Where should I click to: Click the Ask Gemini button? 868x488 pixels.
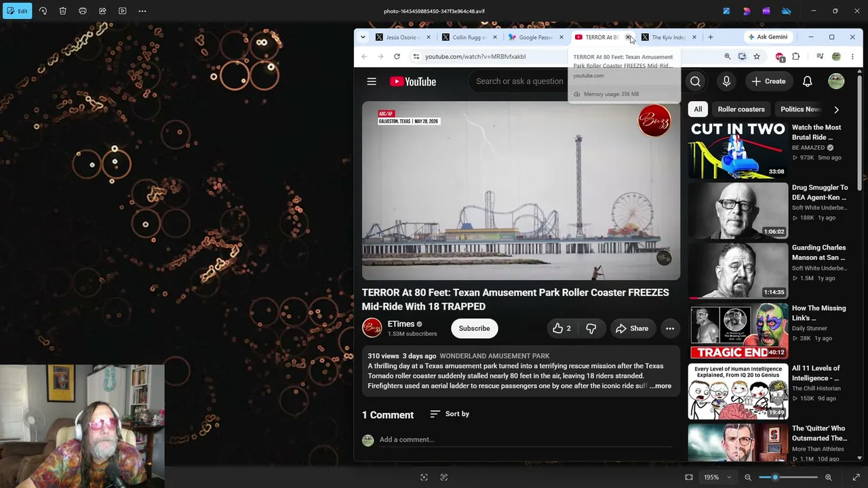click(767, 37)
